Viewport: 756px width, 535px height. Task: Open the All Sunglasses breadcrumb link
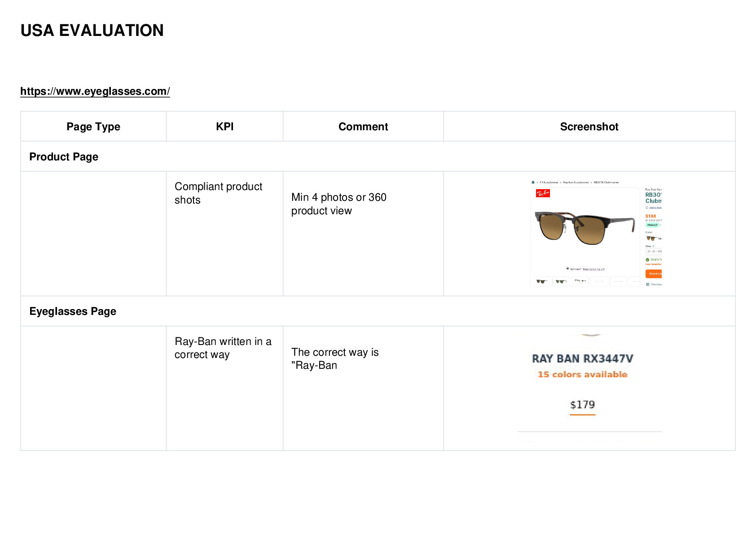549,182
